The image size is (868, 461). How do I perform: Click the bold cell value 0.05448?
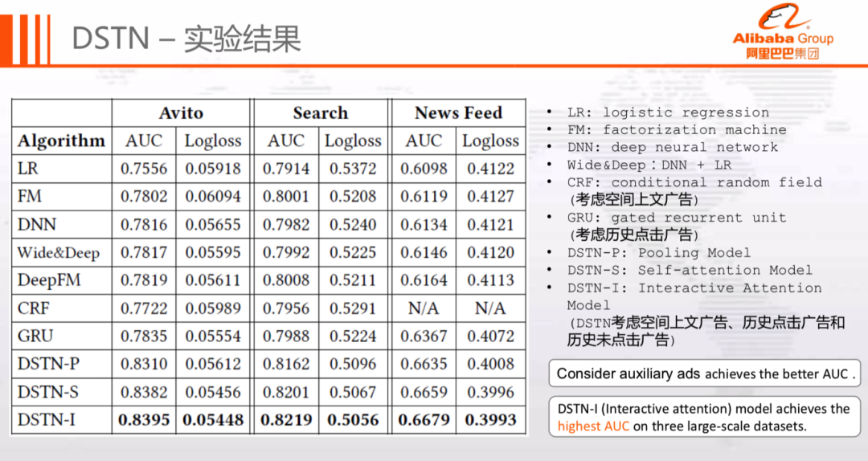[x=213, y=420]
